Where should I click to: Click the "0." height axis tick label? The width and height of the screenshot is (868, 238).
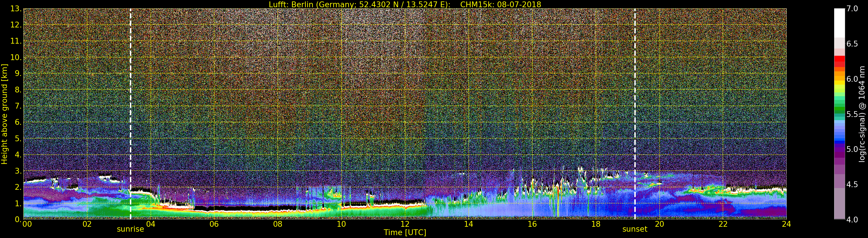coord(18,219)
